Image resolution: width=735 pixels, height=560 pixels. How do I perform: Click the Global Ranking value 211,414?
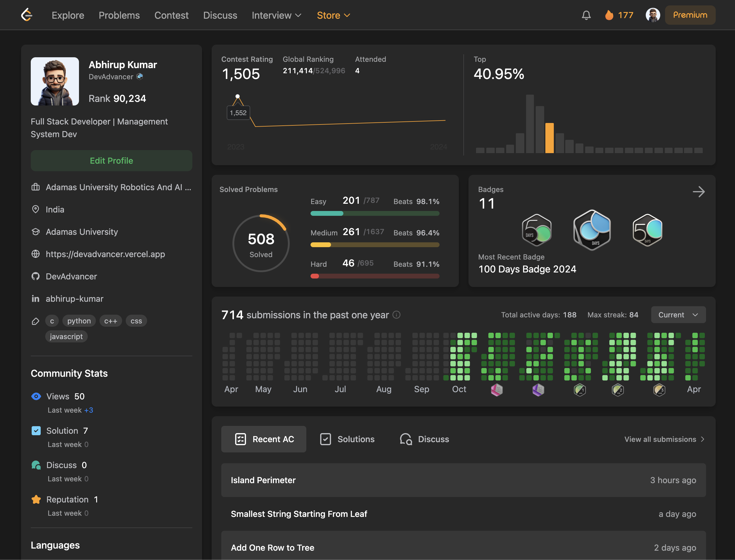tap(298, 71)
